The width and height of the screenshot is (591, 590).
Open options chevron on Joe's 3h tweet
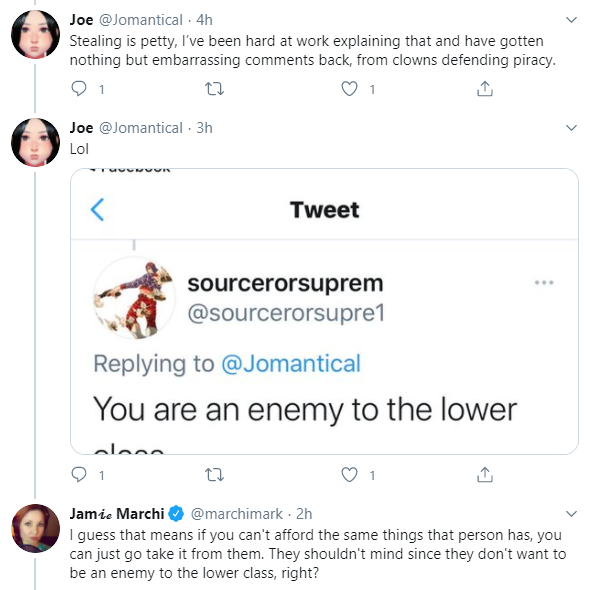pyautogui.click(x=571, y=128)
